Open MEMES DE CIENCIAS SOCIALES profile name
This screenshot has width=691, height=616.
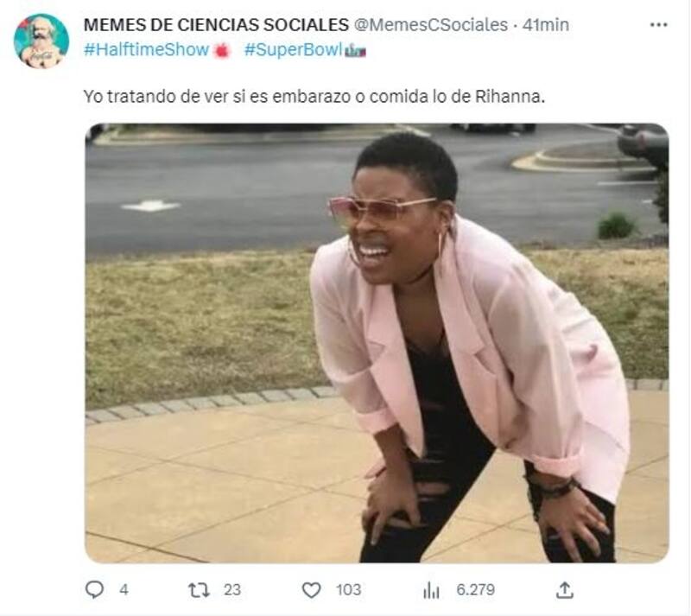coord(217,25)
